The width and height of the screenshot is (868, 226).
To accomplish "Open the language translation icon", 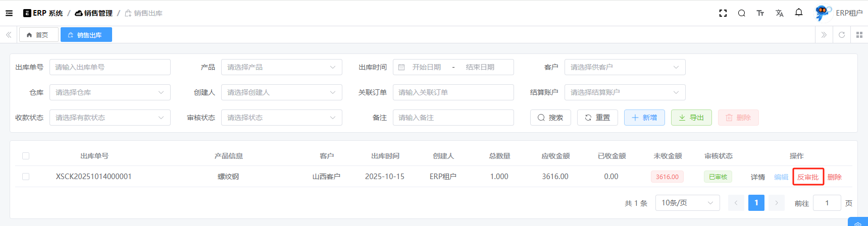I will tap(779, 13).
